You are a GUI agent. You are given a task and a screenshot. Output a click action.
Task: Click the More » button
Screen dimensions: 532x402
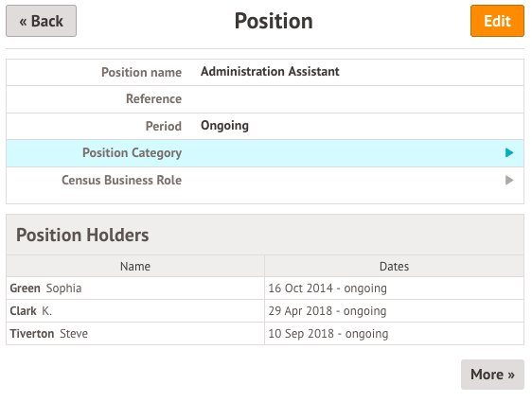click(492, 375)
